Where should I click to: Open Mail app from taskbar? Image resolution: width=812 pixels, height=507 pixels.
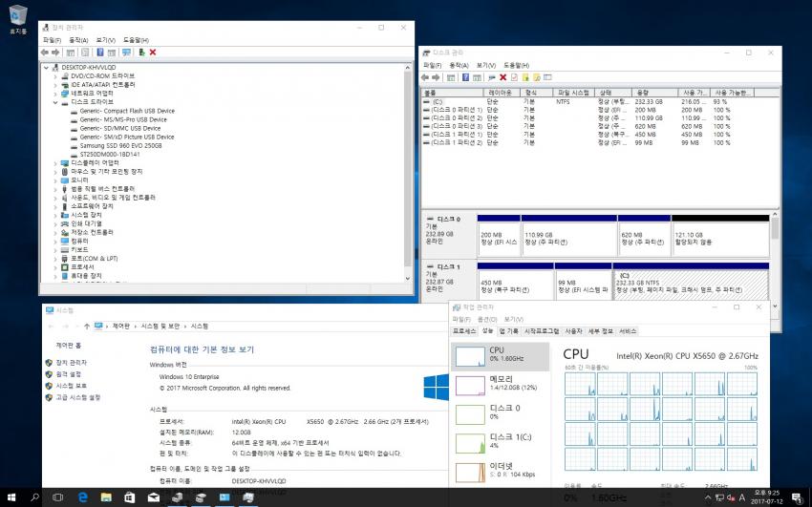(x=153, y=497)
